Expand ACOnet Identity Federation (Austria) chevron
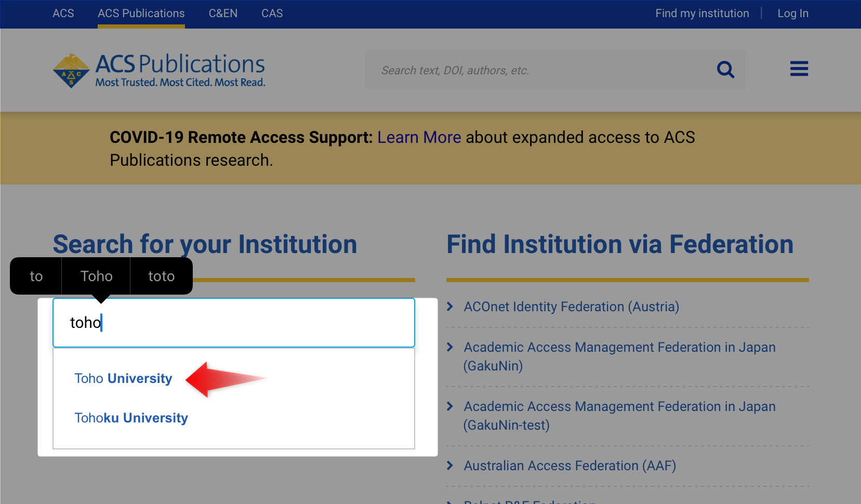 click(x=450, y=307)
